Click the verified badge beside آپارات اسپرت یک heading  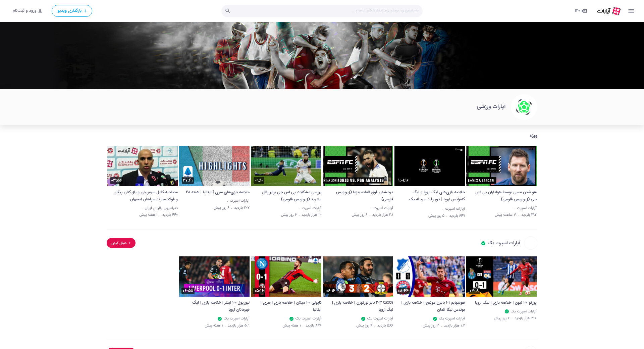coord(483,243)
